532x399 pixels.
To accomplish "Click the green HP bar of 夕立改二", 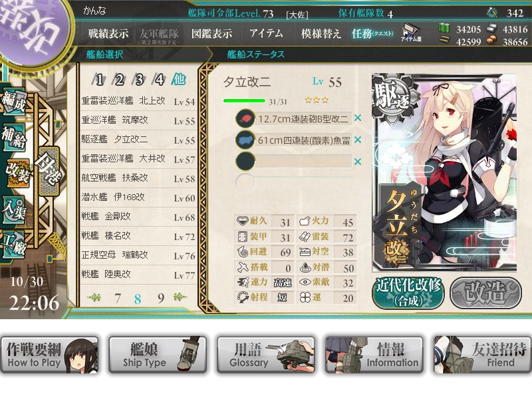I will (244, 101).
